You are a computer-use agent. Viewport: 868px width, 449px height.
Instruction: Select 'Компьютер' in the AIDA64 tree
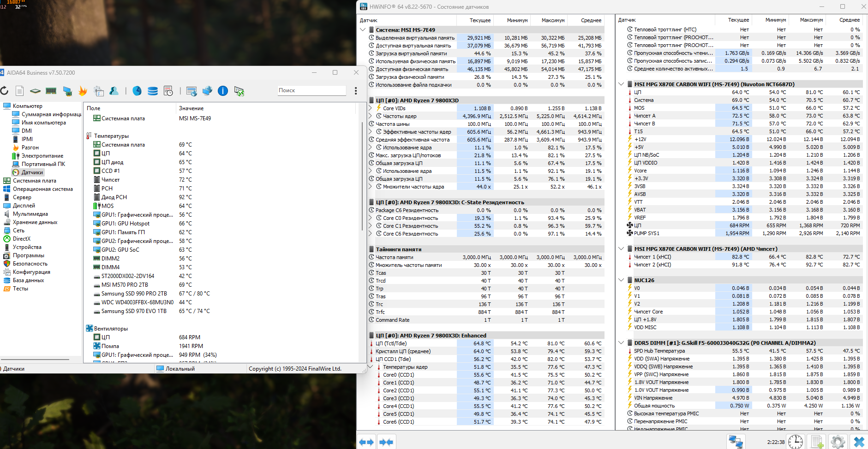[x=27, y=106]
